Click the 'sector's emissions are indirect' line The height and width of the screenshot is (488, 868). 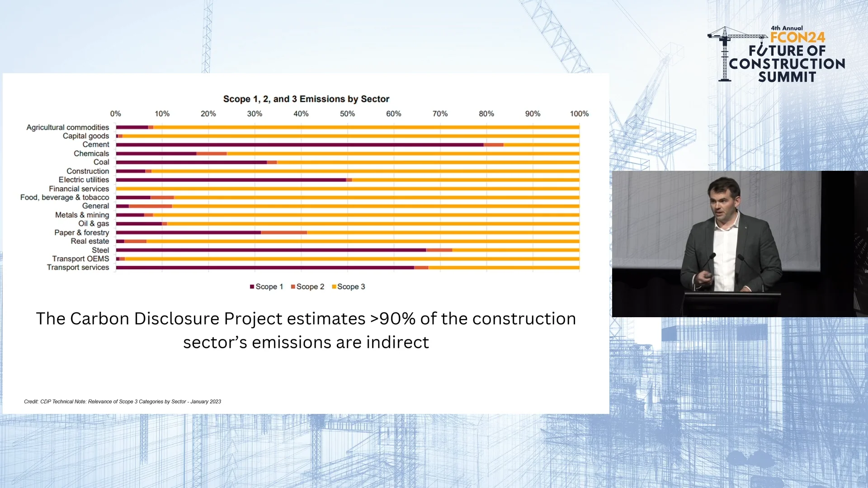[306, 343]
